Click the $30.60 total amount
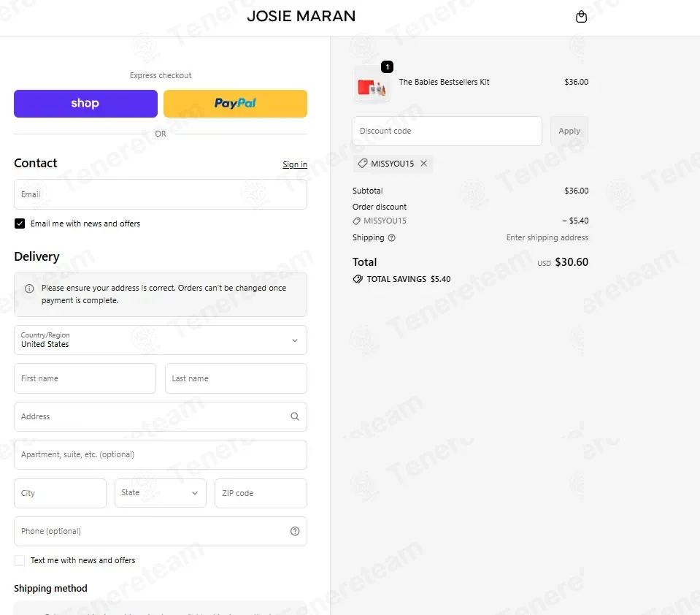 tap(572, 262)
